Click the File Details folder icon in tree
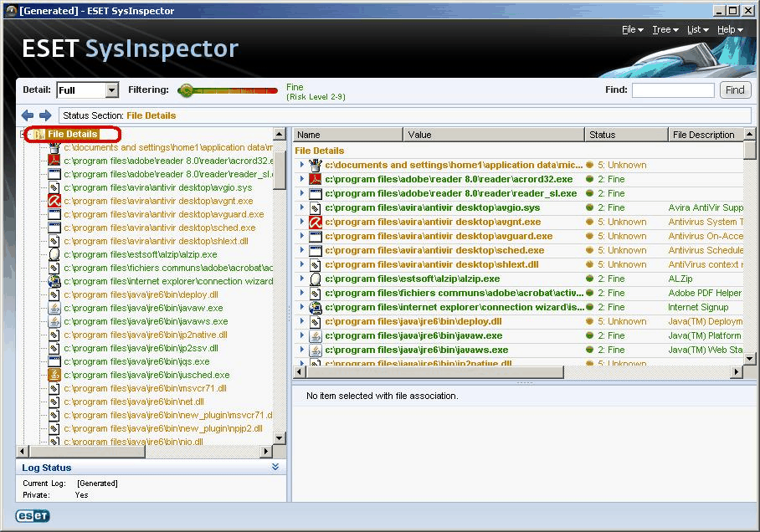The width and height of the screenshot is (760, 532). 39,134
